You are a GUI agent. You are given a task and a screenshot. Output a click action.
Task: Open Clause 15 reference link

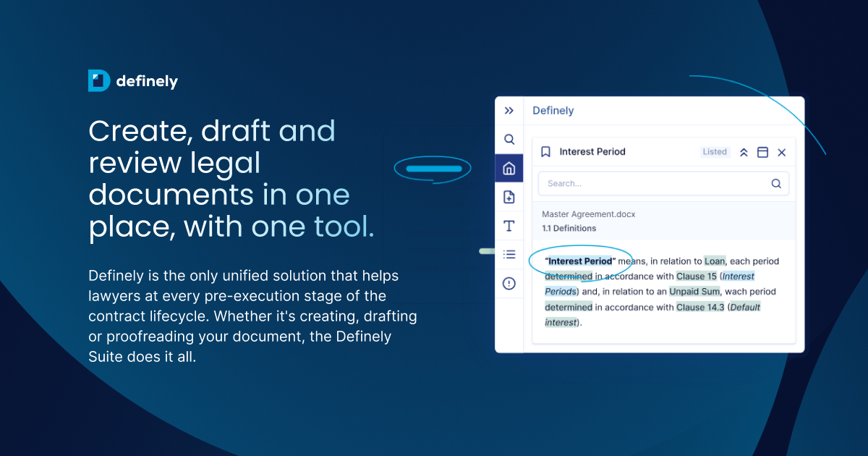[697, 276]
